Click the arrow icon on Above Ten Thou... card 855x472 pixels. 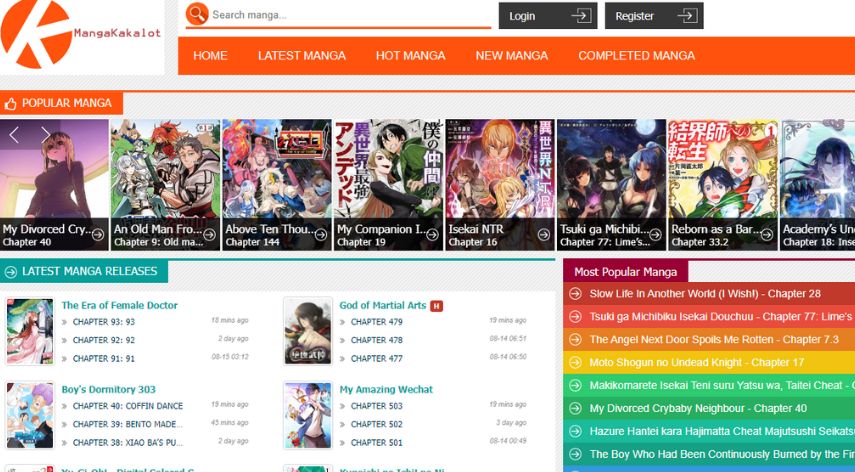(x=321, y=235)
